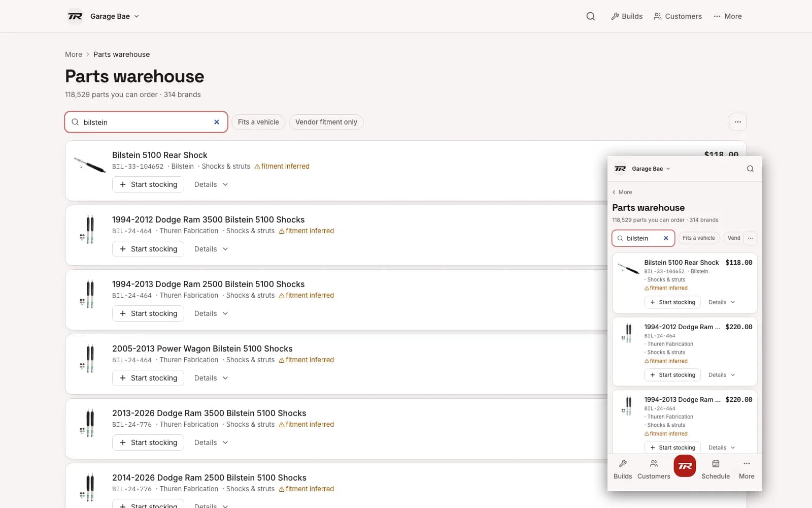812x508 pixels.
Task: Expand Details for Bilstein 5100 Rear Shock in main list
Action: click(x=211, y=184)
